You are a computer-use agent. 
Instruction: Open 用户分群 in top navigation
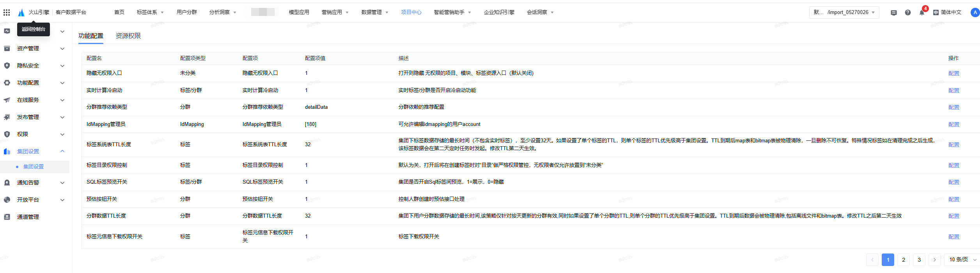[x=187, y=12]
